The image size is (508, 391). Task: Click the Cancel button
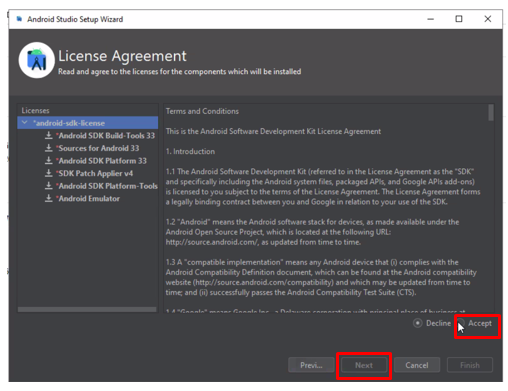click(x=417, y=365)
